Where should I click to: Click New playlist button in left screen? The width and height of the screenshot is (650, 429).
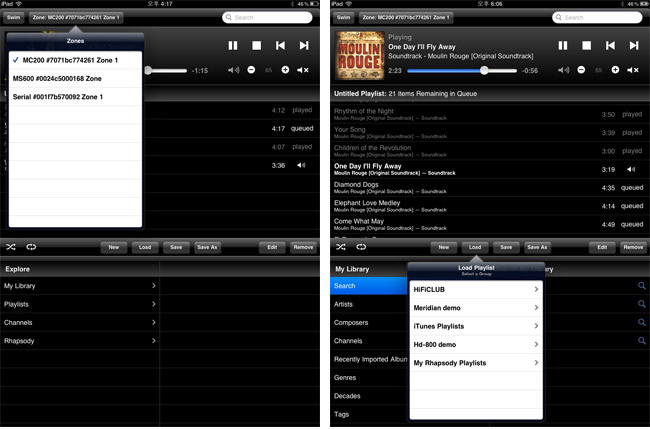(114, 247)
